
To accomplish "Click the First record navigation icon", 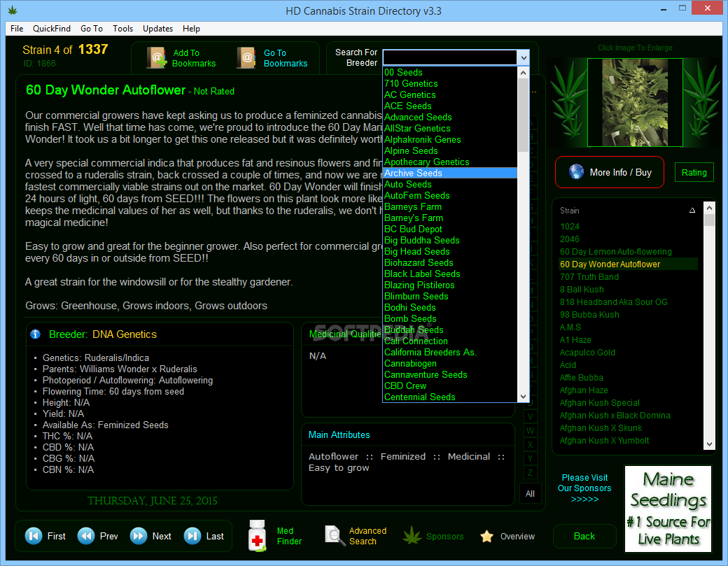I will (x=34, y=536).
